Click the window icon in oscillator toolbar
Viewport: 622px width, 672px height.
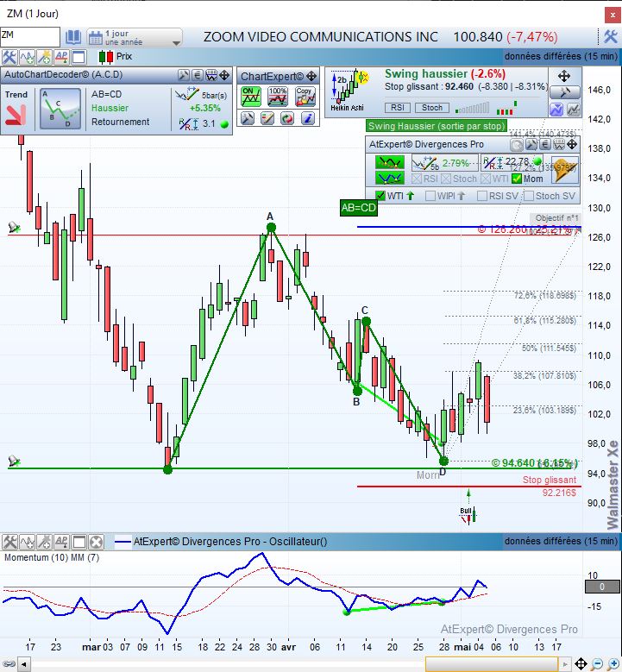[79, 542]
